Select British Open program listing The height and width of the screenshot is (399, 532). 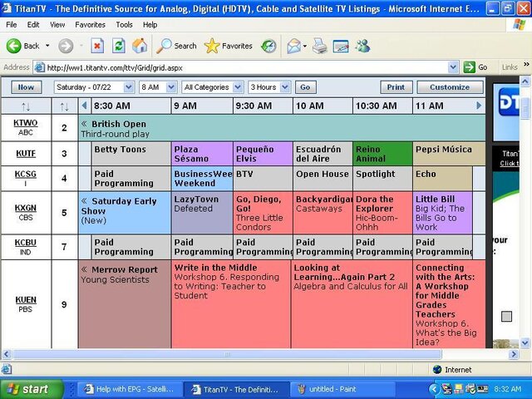tap(282, 128)
